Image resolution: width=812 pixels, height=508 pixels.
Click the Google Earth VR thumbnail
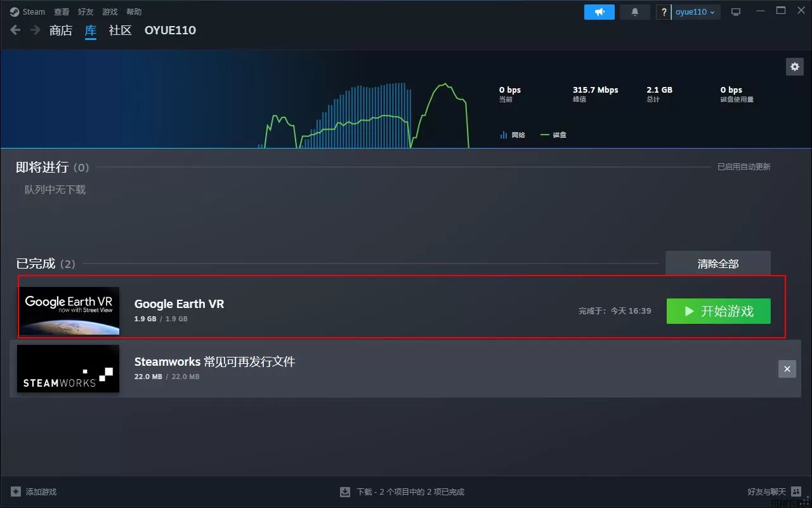[68, 311]
